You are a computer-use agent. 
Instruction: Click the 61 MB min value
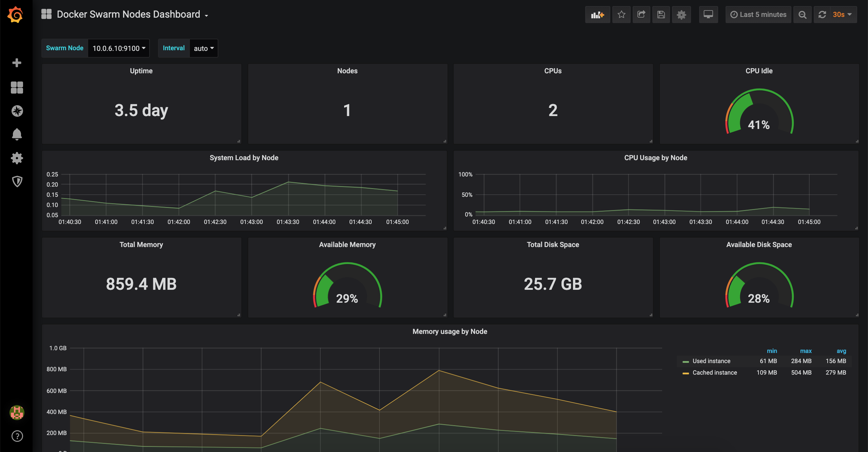click(768, 361)
